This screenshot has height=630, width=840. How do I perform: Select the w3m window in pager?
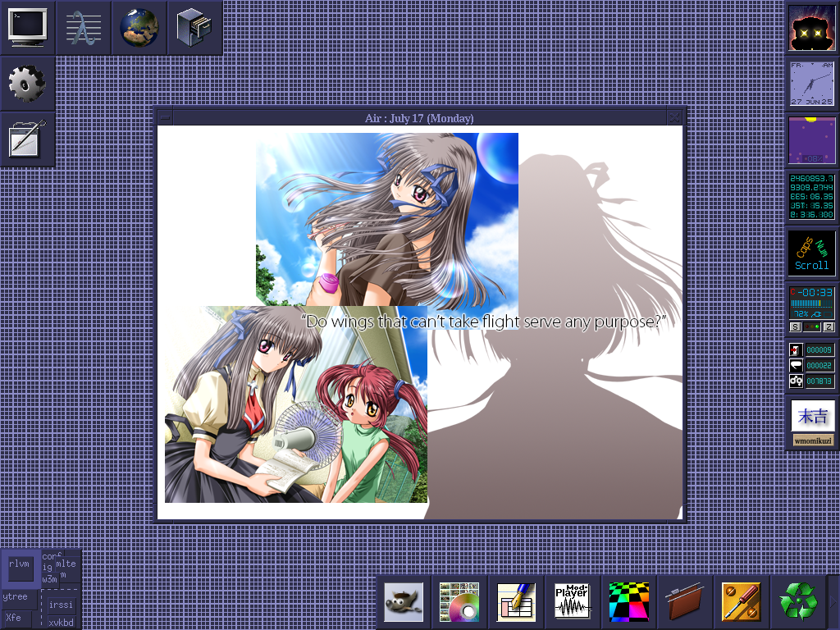pos(49,579)
